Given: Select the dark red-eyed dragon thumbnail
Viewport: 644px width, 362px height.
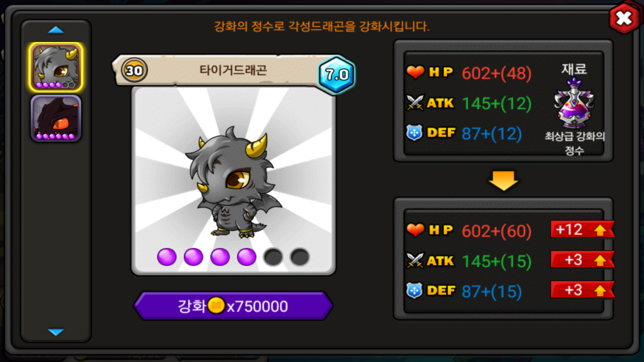Looking at the screenshot, I should click(x=56, y=118).
